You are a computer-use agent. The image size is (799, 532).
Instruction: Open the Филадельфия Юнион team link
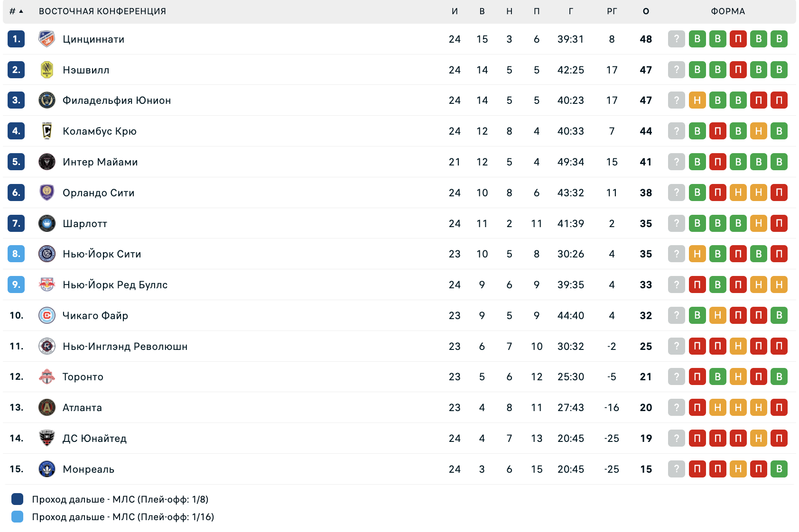click(117, 101)
